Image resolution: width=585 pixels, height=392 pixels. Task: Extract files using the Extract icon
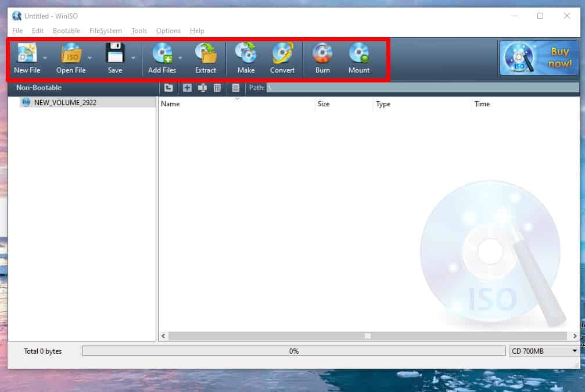(x=206, y=54)
